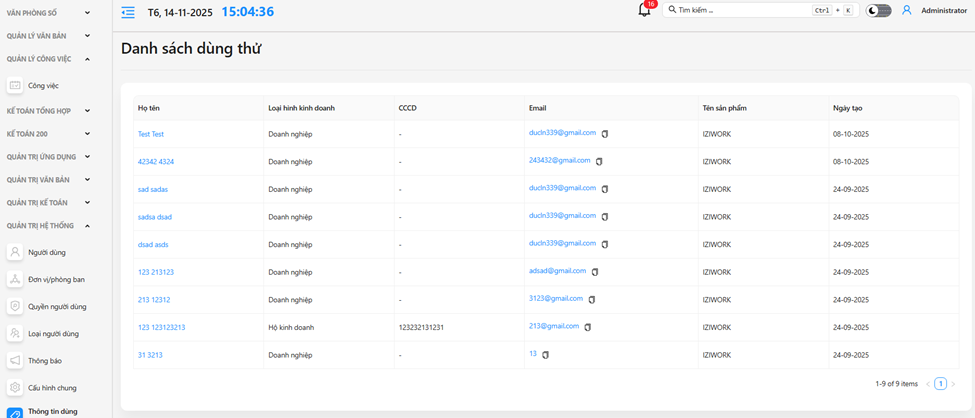
Task: Open the Test Test name link
Action: [151, 134]
